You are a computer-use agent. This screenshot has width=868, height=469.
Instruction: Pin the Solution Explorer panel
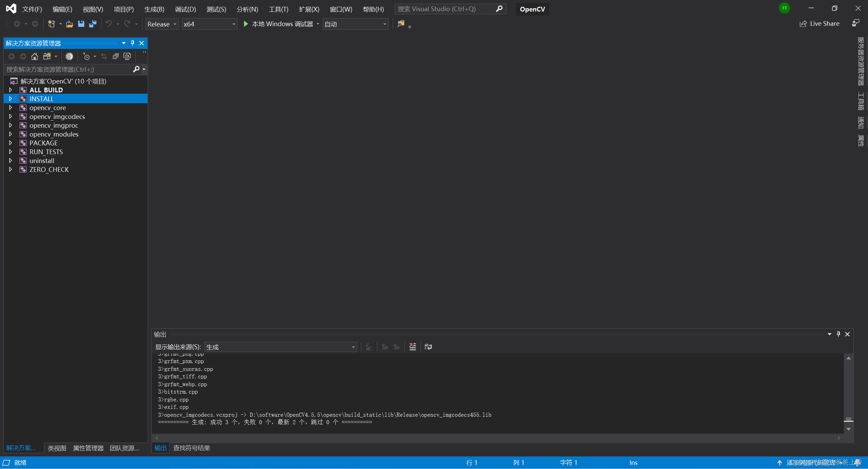point(133,43)
